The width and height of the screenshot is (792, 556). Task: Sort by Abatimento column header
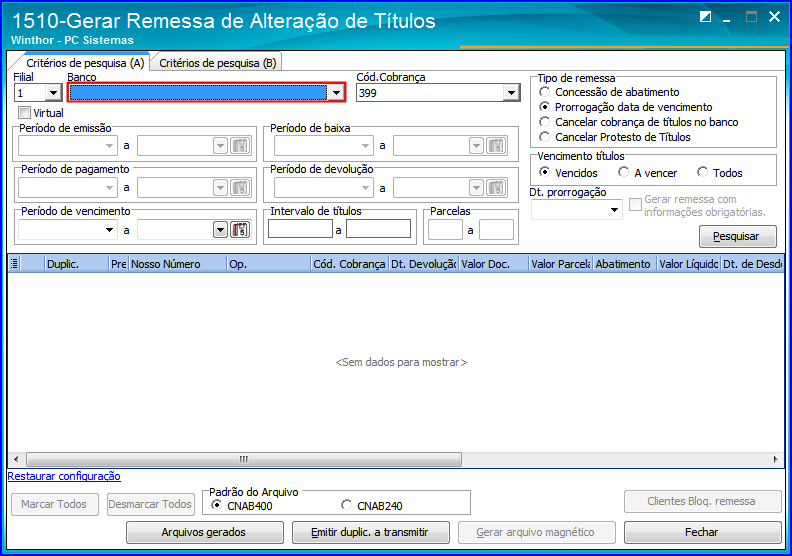pyautogui.click(x=625, y=264)
